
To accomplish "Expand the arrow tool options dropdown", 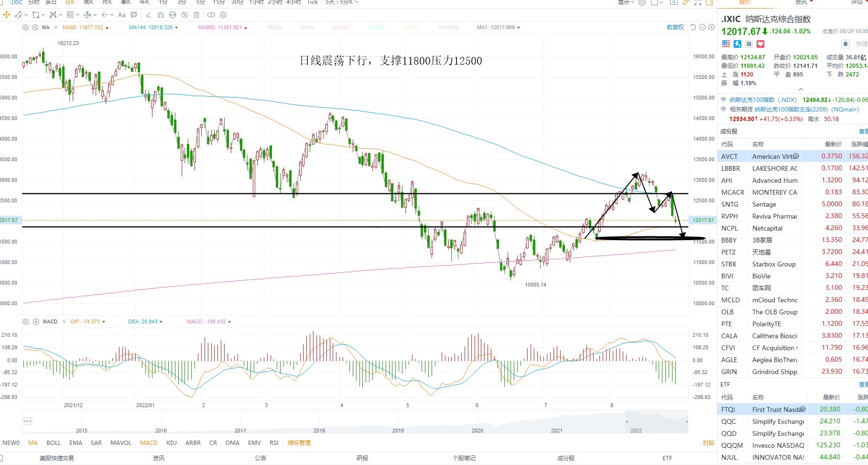I will point(112,15).
